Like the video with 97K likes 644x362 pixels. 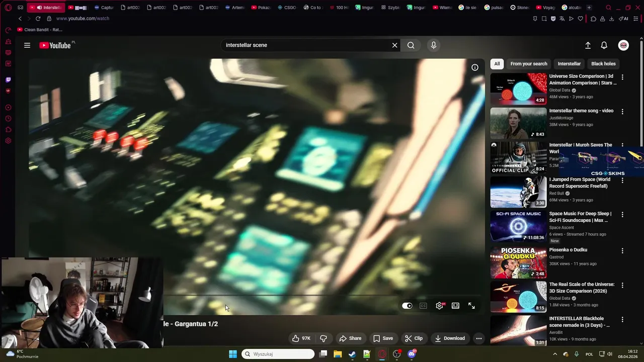pyautogui.click(x=301, y=338)
